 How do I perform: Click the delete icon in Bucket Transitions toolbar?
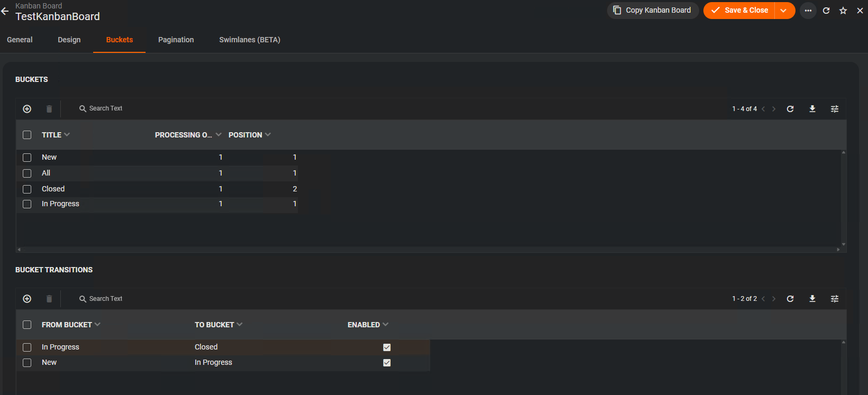pos(49,299)
